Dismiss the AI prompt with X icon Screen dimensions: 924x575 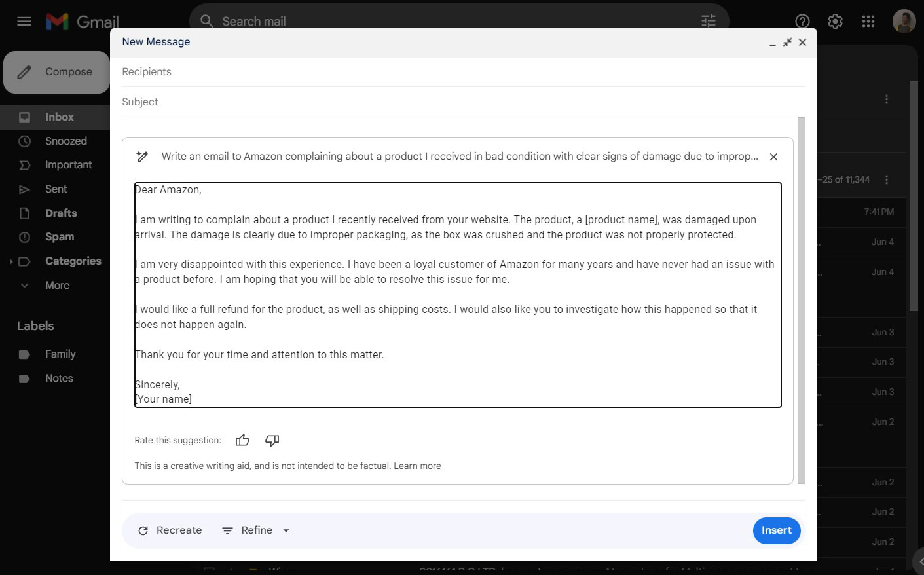773,157
